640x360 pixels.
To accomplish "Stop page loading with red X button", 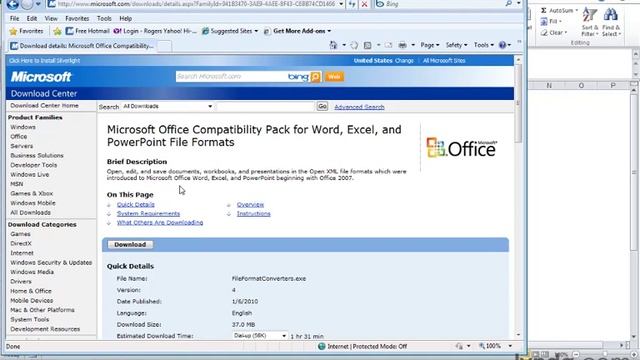I will [x=364, y=4].
